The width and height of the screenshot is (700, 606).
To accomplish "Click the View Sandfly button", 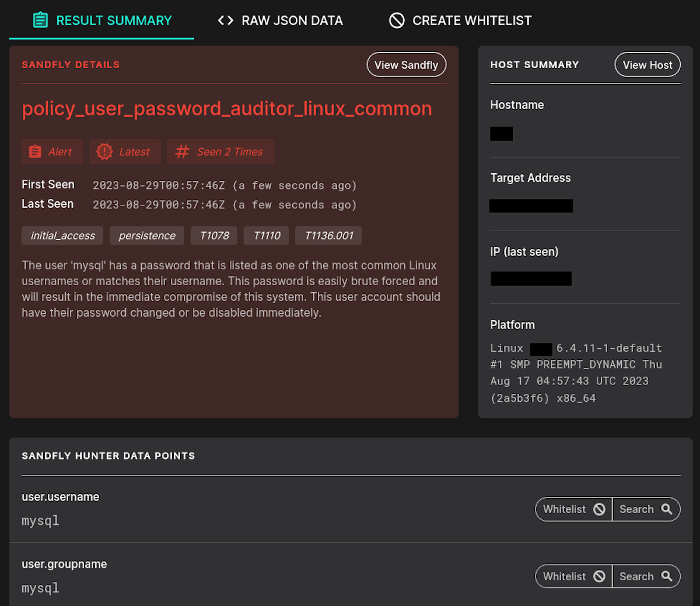I will (x=406, y=64).
